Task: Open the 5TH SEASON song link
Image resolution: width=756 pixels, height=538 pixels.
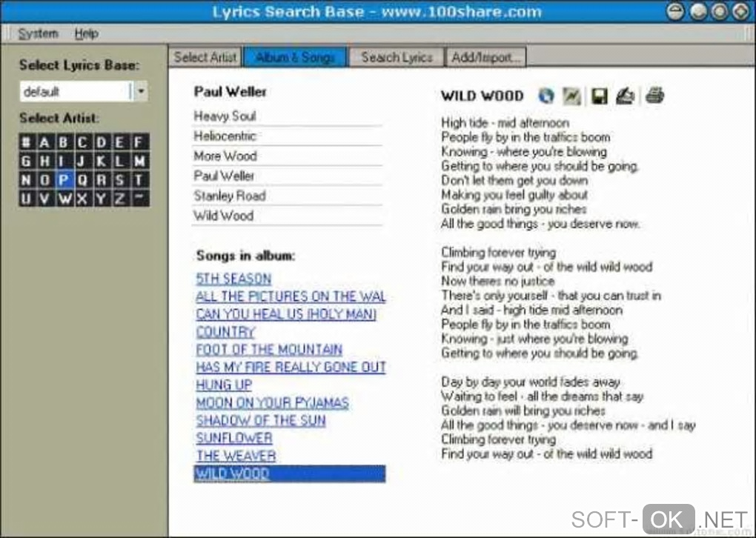Action: pos(233,279)
